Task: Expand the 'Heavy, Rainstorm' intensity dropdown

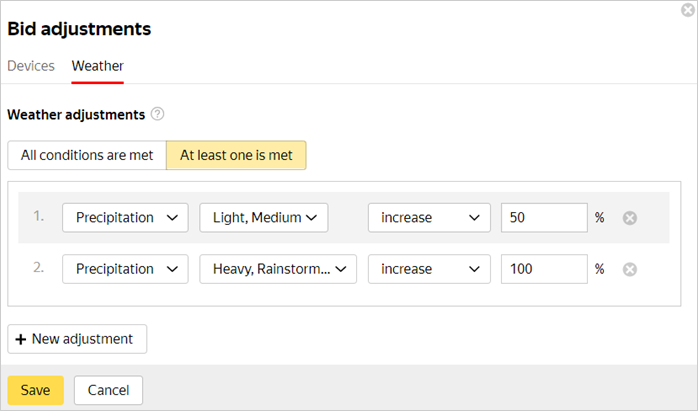Action: pyautogui.click(x=278, y=269)
